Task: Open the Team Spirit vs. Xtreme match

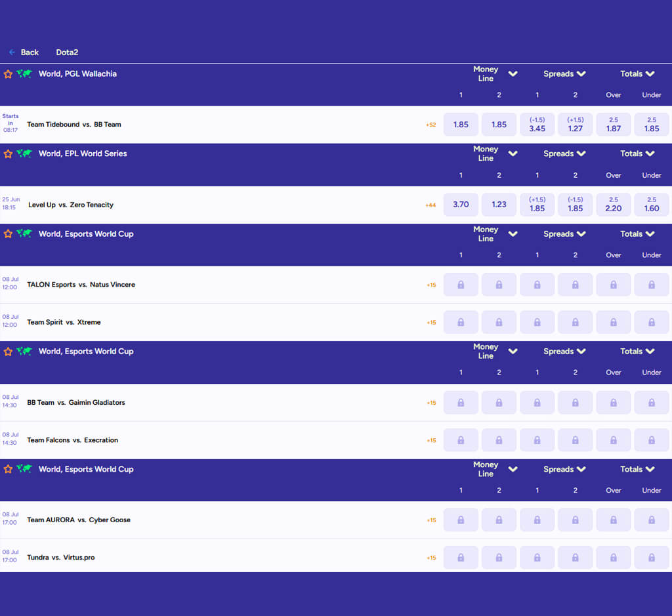Action: (x=64, y=322)
